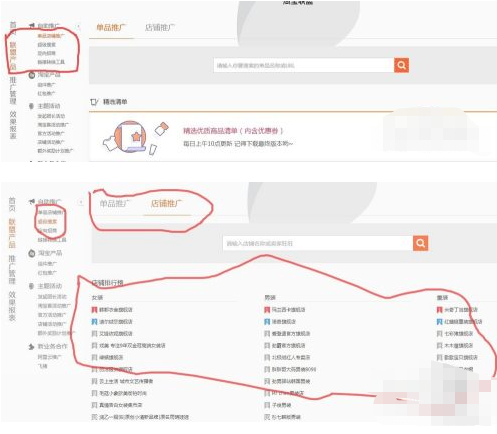The image size is (497, 434).
Task: Click the 店铺排行榜 heading
Action: coord(108,283)
